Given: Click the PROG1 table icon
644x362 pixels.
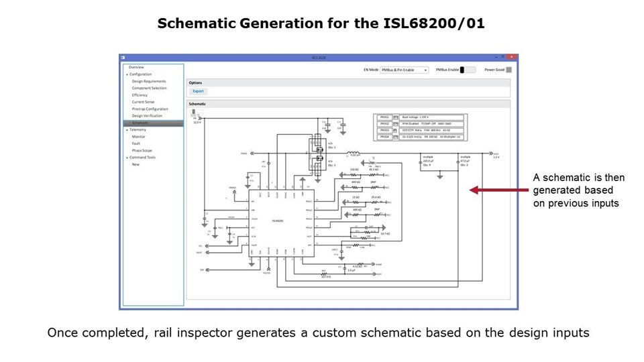Looking at the screenshot, I should 396,117.
